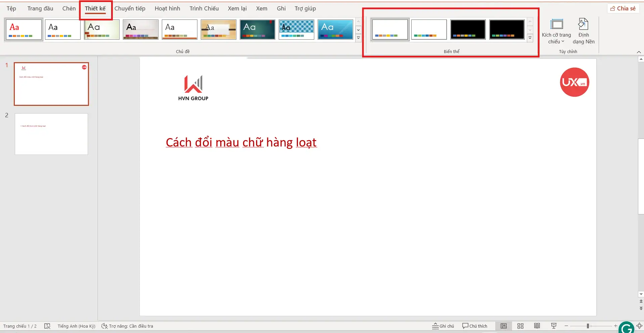Start the slide show from status bar
The height and width of the screenshot is (333, 644).
click(x=554, y=326)
